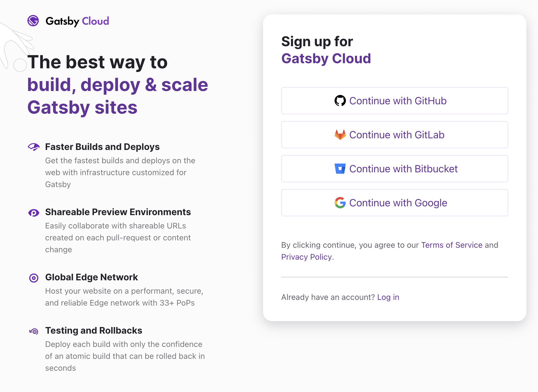The height and width of the screenshot is (392, 538).
Task: Choose Continue with GitLab
Action: [x=394, y=135]
